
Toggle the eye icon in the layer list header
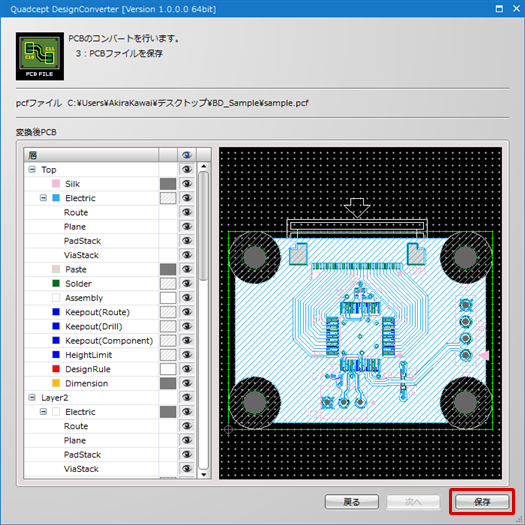click(x=187, y=155)
